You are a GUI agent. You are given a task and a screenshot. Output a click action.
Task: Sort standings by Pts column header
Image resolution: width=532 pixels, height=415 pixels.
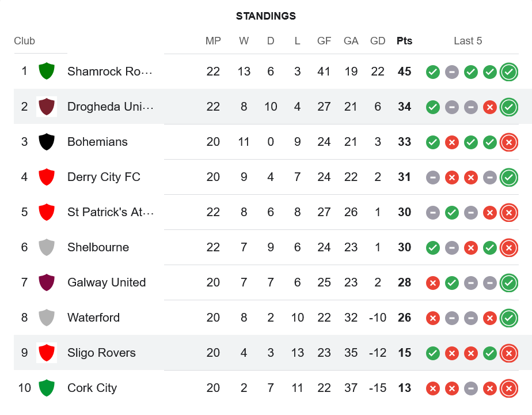pos(404,41)
